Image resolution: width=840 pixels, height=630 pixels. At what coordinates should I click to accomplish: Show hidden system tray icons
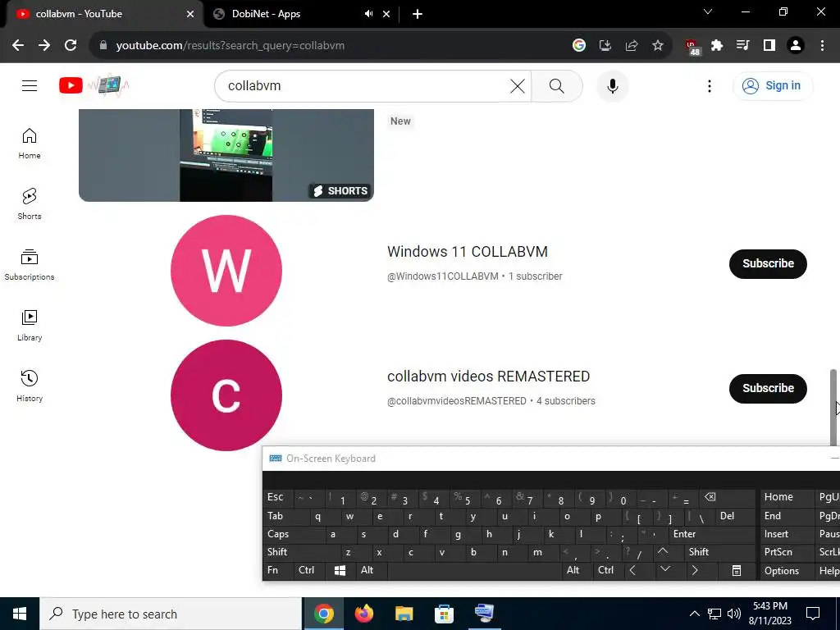click(x=694, y=614)
